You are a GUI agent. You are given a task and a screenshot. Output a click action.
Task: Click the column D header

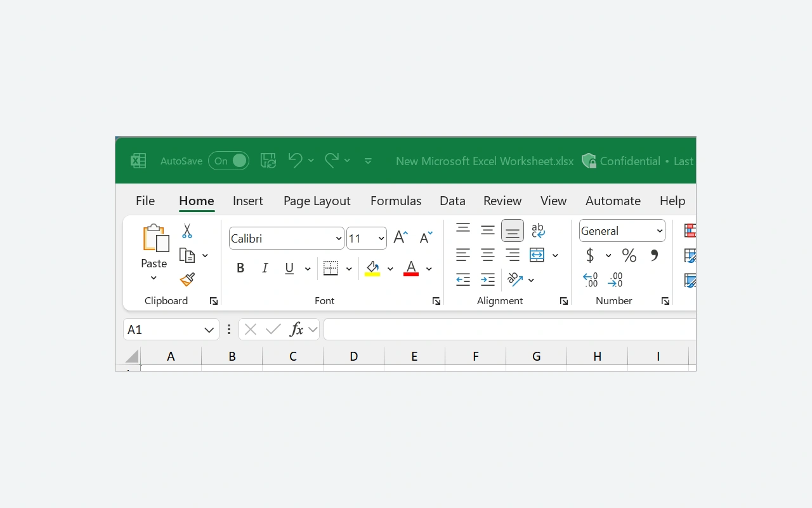tap(354, 357)
